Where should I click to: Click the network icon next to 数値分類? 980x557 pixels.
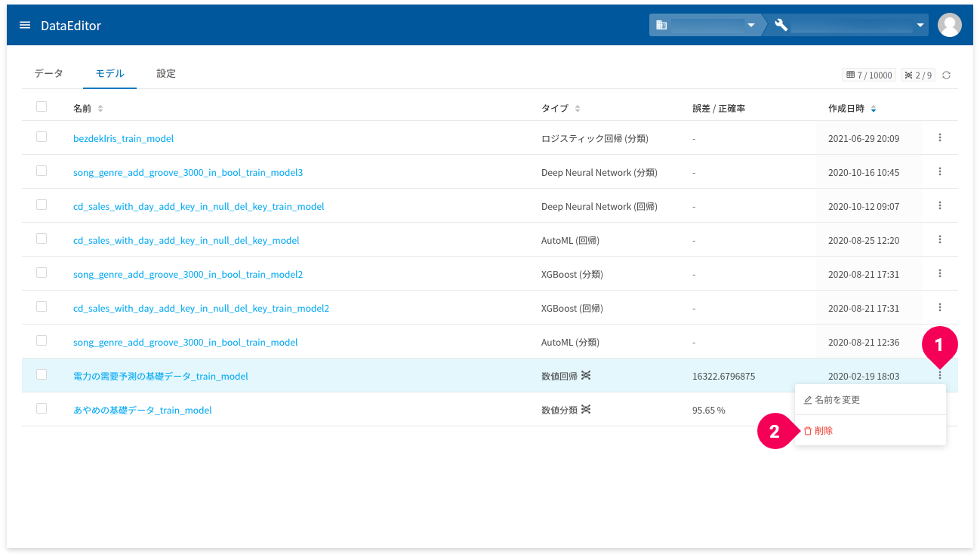pos(586,409)
